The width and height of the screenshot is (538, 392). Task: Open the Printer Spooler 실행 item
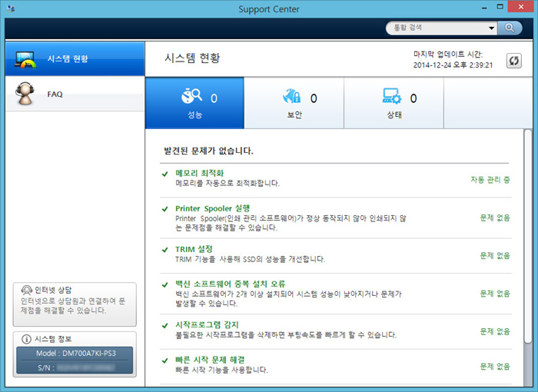pos(213,208)
